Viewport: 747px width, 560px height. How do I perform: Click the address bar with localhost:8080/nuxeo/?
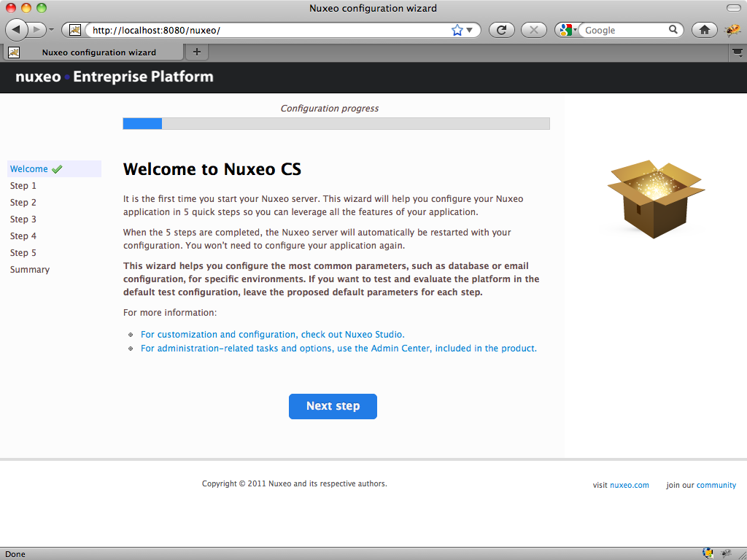(x=269, y=30)
